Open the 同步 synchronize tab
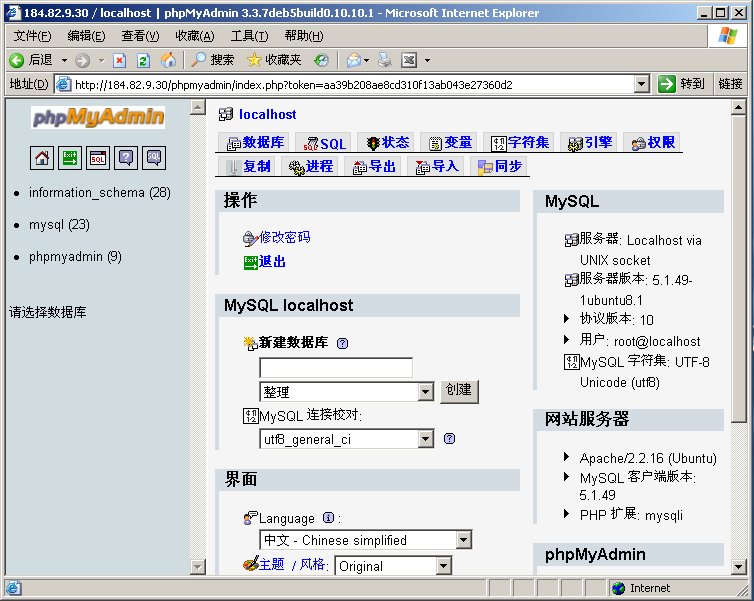The image size is (754, 601). tap(499, 166)
